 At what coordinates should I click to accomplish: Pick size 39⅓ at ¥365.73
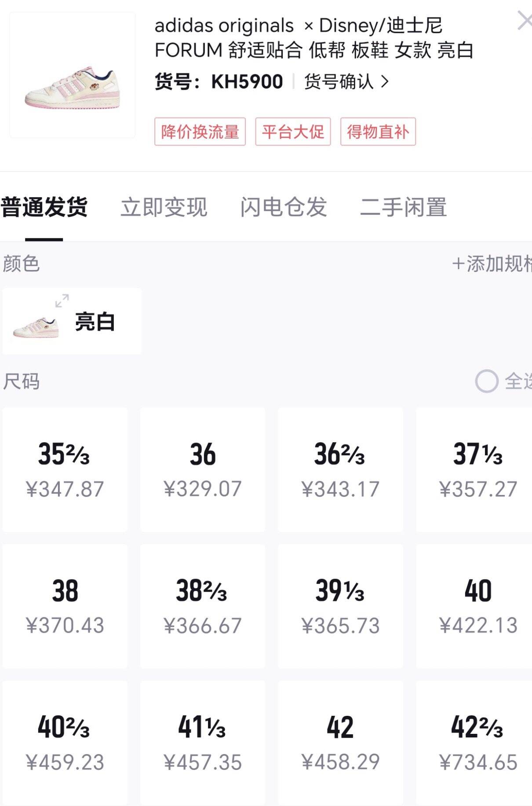tap(340, 606)
